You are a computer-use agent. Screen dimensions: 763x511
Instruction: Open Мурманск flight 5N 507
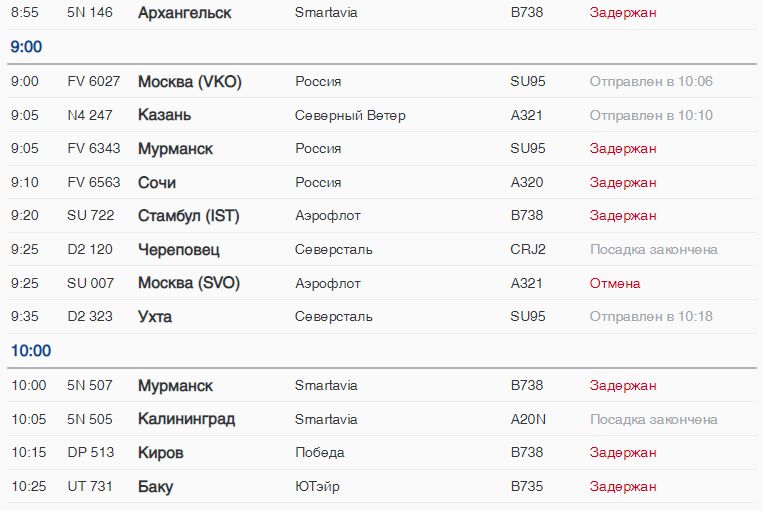tap(382, 385)
